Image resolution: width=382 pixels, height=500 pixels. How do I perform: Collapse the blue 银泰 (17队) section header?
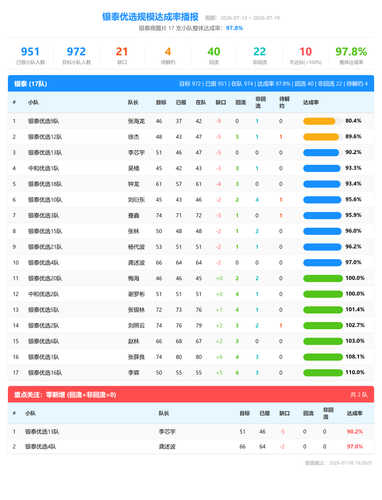pos(191,83)
